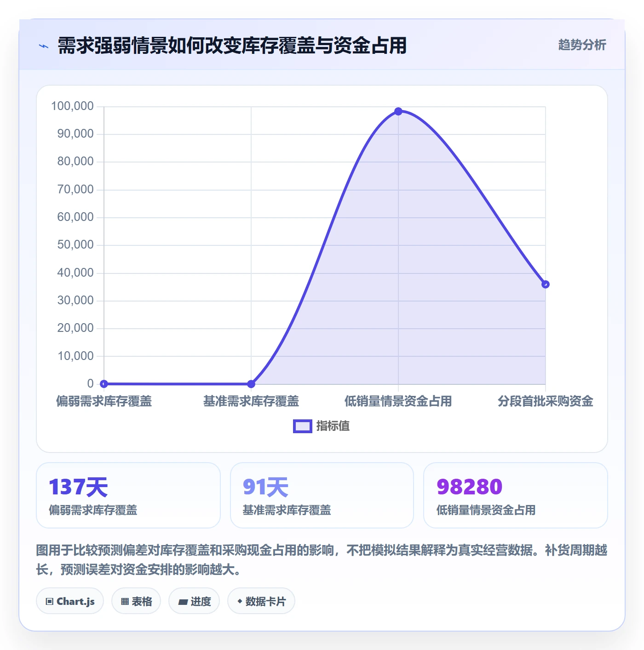Click the 分段首批采购资金 x-axis label
This screenshot has width=644, height=650.
(x=546, y=401)
